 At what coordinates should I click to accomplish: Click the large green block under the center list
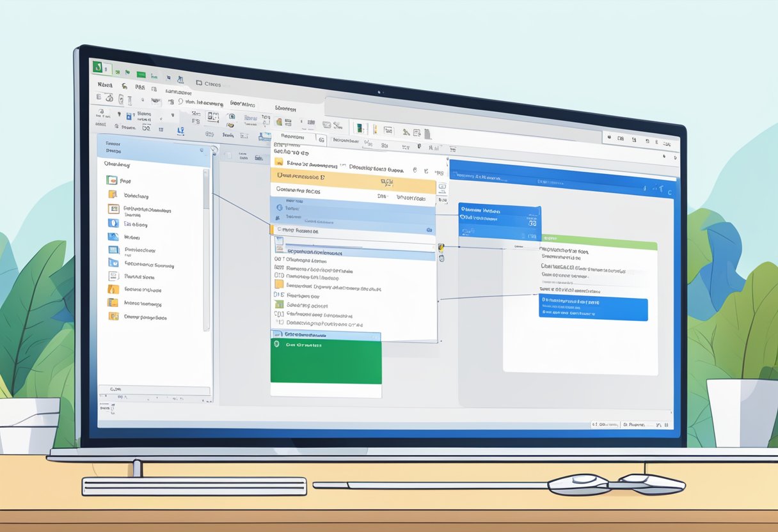click(326, 362)
